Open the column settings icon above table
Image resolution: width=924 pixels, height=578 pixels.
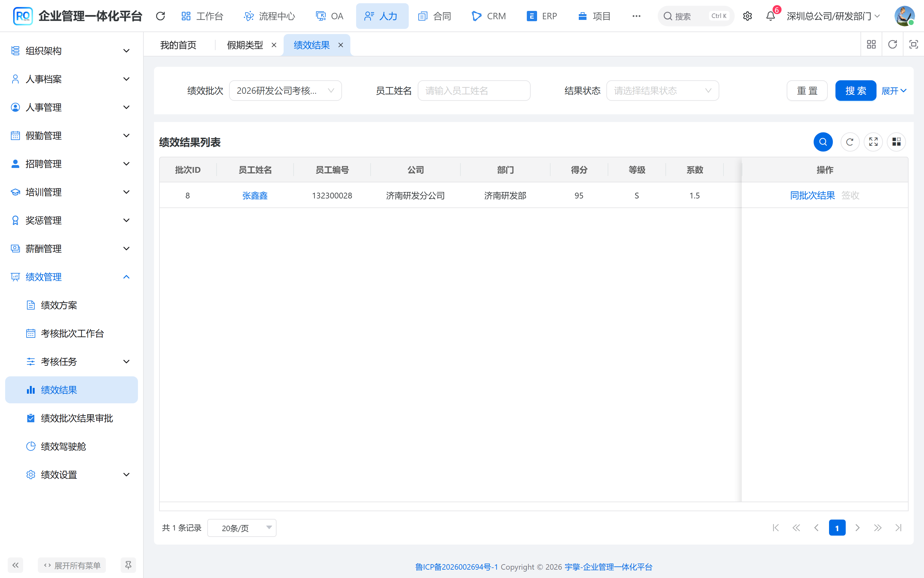coord(896,142)
